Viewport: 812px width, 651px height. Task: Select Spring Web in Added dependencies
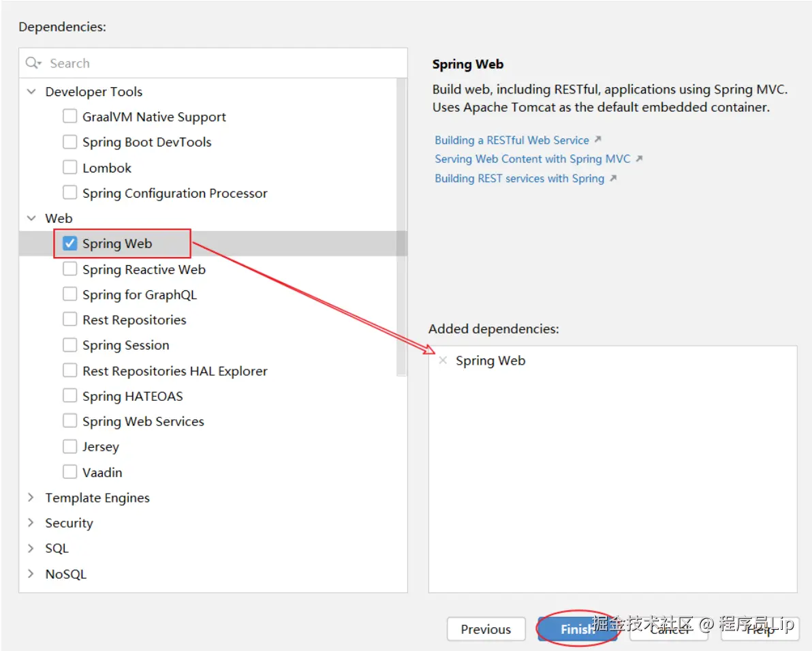(x=490, y=361)
